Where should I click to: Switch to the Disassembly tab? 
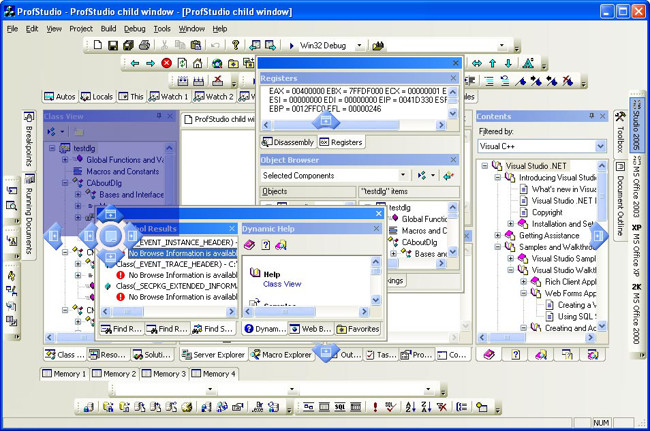click(289, 142)
